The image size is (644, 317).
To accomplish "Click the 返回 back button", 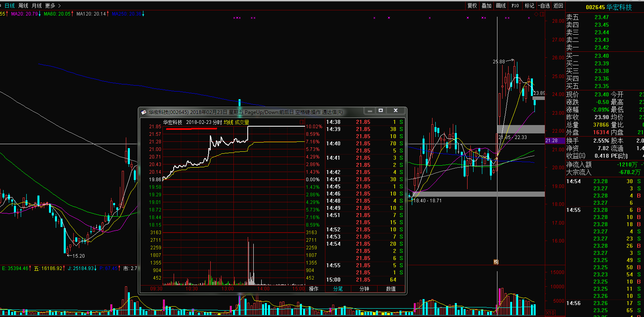I will pos(558,6).
